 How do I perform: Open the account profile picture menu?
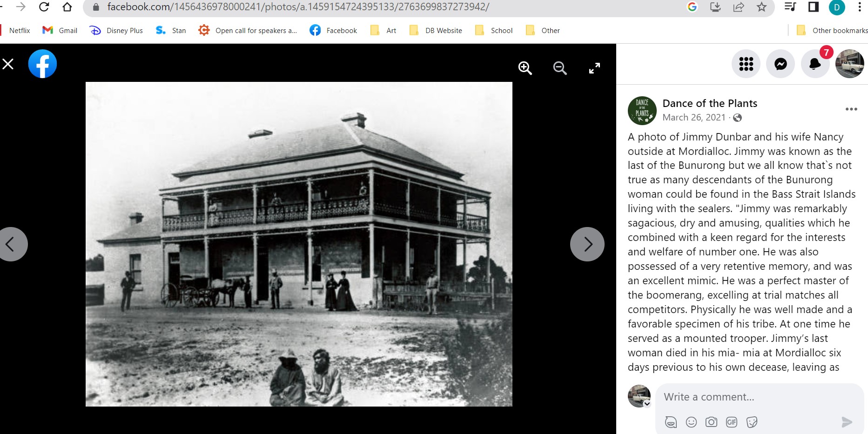click(849, 64)
